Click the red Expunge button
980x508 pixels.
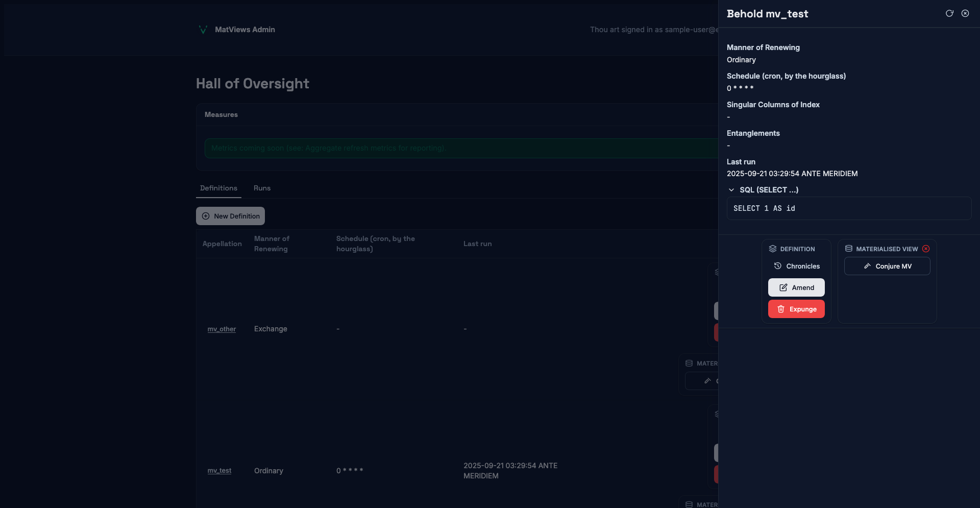(796, 309)
